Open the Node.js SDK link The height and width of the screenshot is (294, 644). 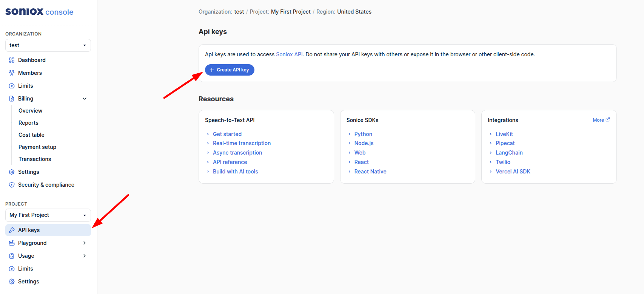click(364, 143)
